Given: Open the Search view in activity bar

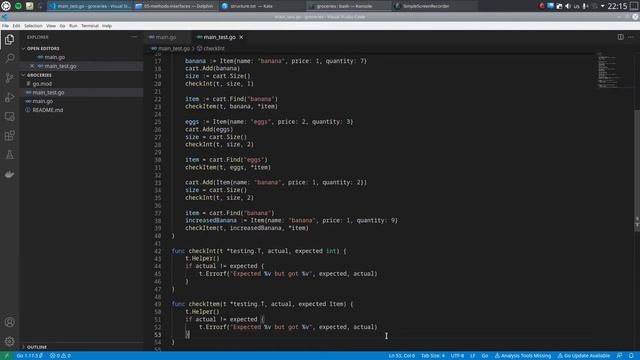Looking at the screenshot, I should (x=9, y=58).
